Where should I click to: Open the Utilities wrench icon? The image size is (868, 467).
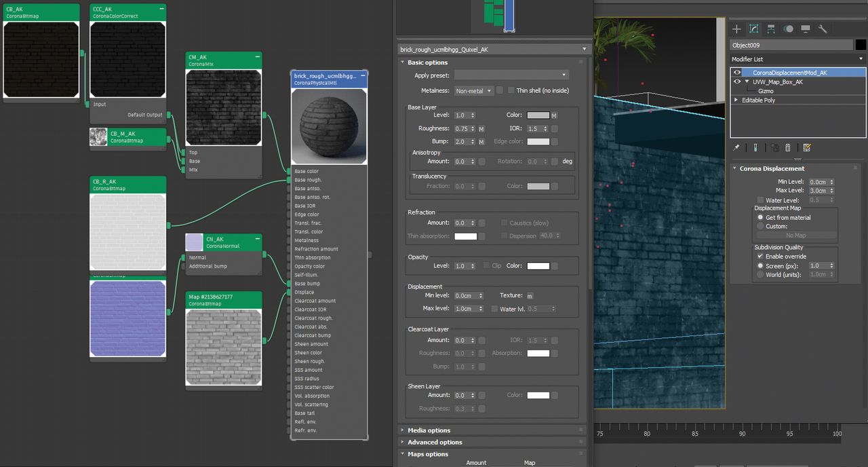click(x=822, y=29)
